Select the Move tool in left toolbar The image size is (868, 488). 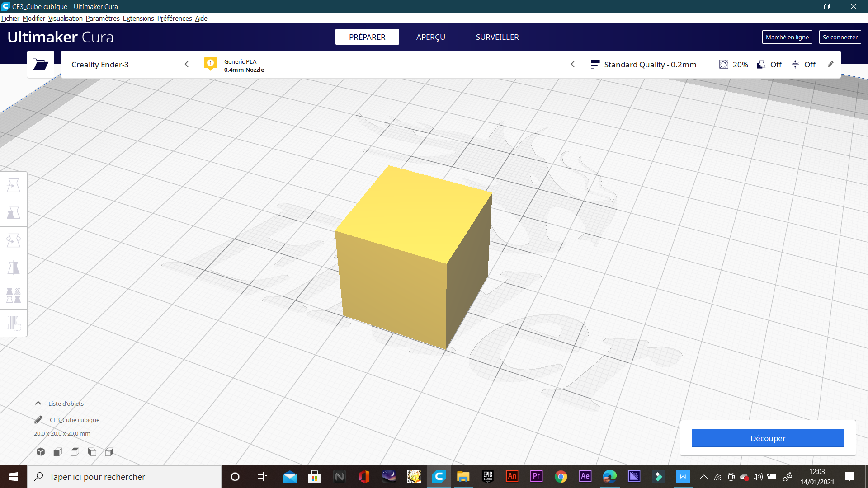tap(14, 185)
